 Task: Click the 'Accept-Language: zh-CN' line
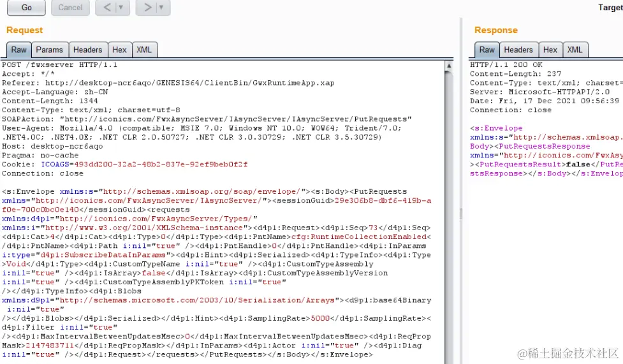pyautogui.click(x=55, y=92)
